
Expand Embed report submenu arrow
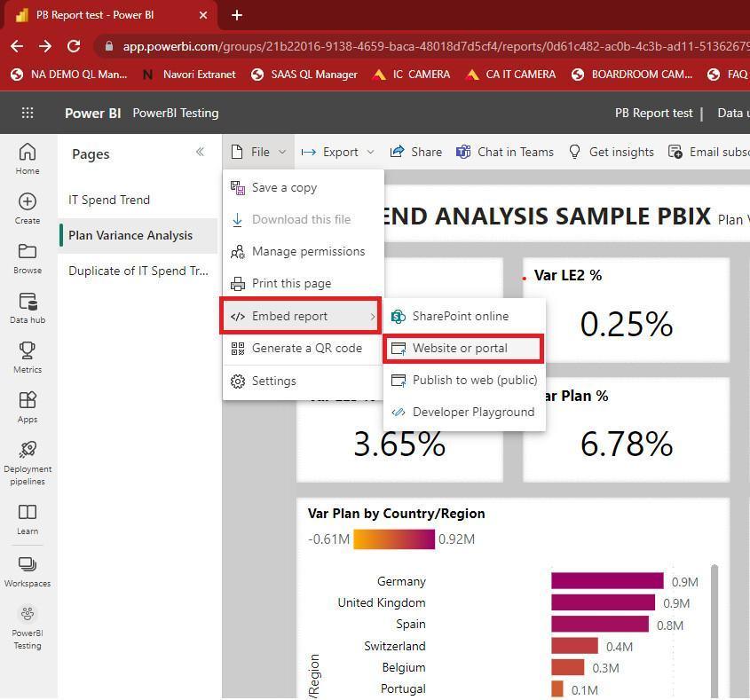pos(373,316)
